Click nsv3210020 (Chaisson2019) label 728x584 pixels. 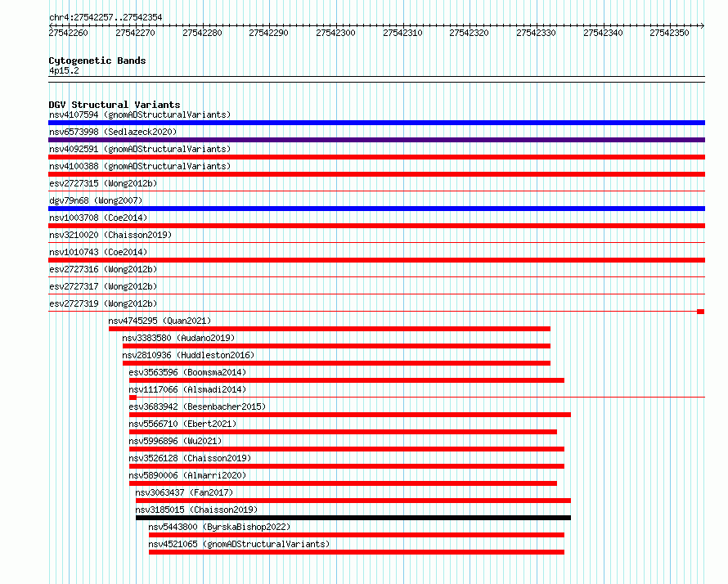click(x=110, y=235)
